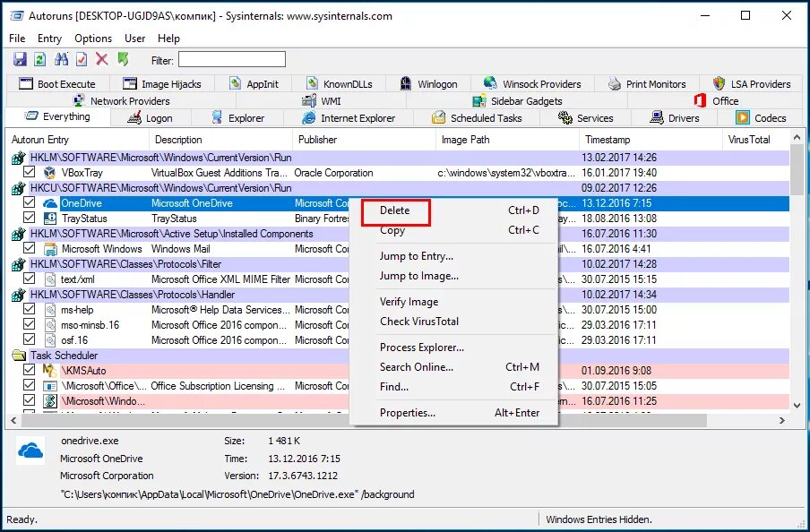Click the Autoruns title bar app icon
810x532 pixels.
pyautogui.click(x=17, y=16)
